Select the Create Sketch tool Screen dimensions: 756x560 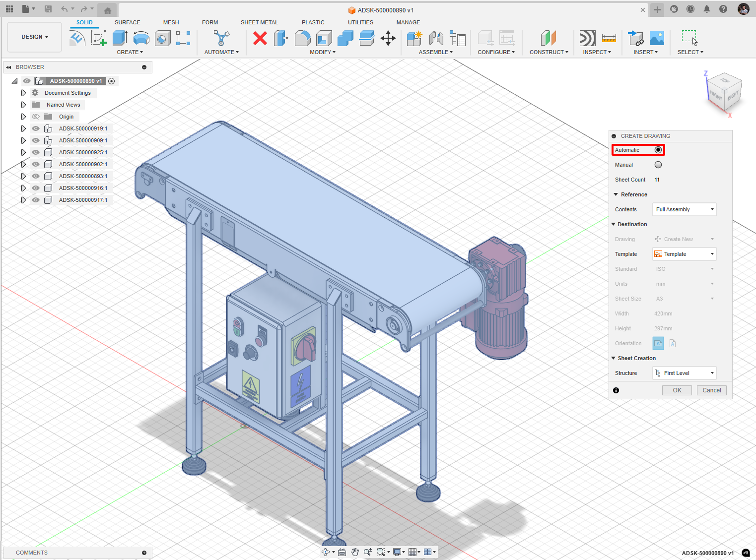(x=98, y=38)
